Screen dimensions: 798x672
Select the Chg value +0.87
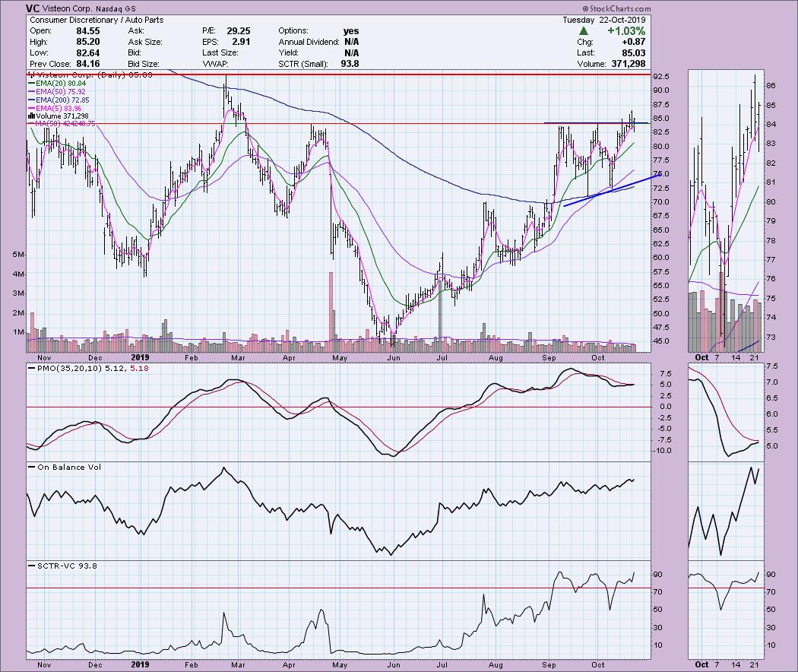pos(632,42)
